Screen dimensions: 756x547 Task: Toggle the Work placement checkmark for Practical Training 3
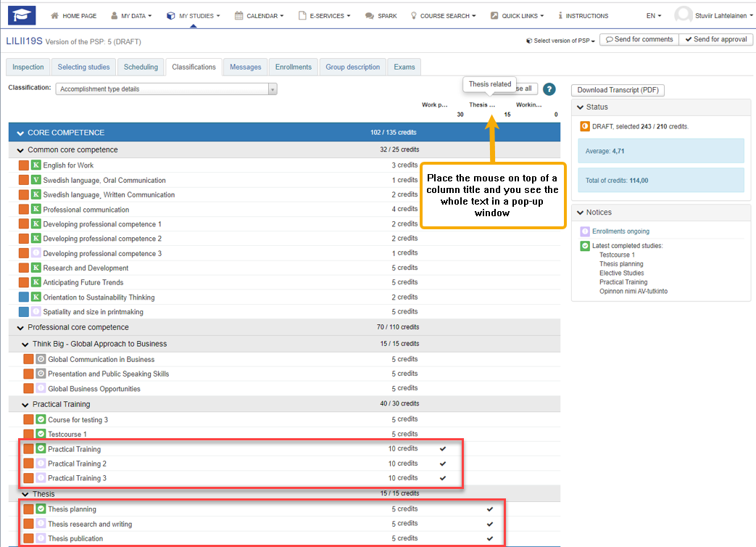pos(443,478)
